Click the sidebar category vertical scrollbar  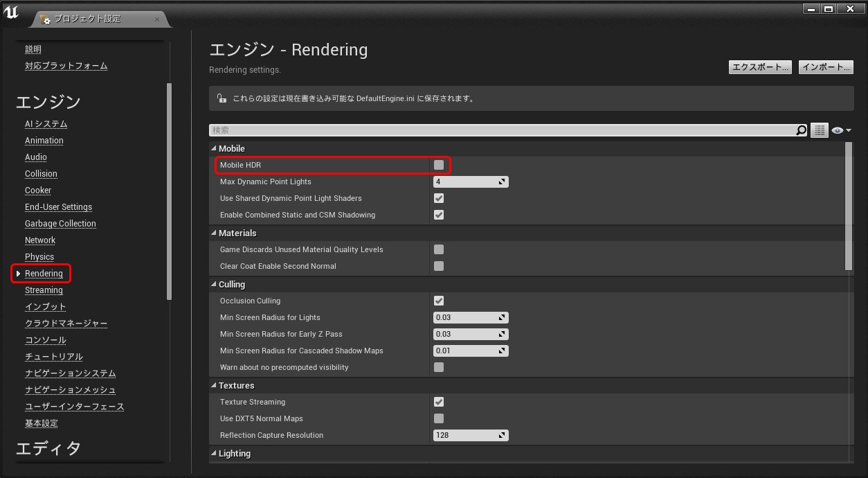pos(169,191)
